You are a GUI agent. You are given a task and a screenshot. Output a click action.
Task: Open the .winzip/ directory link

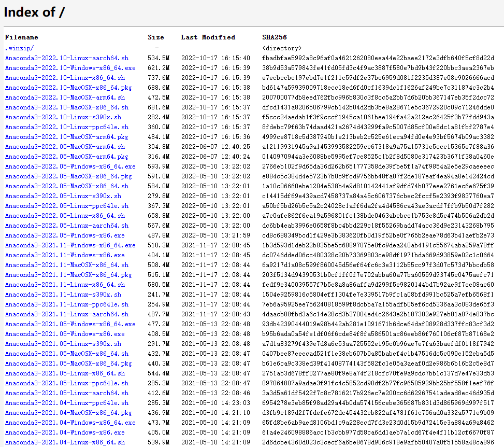(x=19, y=48)
